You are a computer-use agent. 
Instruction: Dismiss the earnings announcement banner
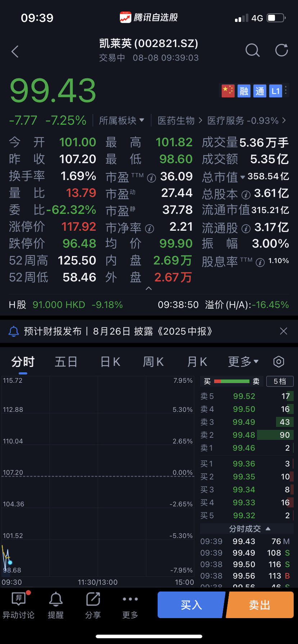284,331
